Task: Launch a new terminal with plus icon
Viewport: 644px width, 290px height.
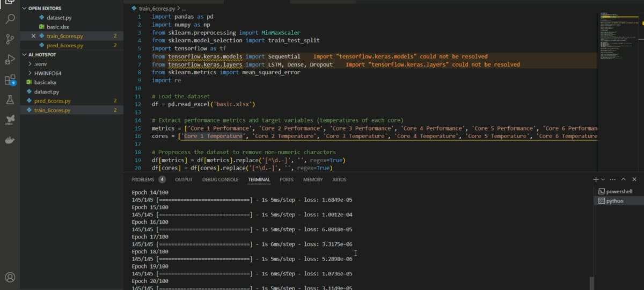Action: [x=596, y=179]
